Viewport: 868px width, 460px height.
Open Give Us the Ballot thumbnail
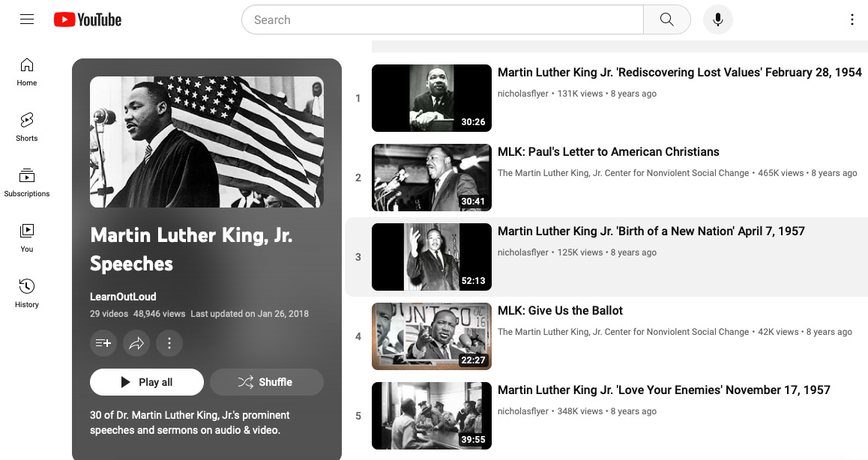pyautogui.click(x=432, y=336)
